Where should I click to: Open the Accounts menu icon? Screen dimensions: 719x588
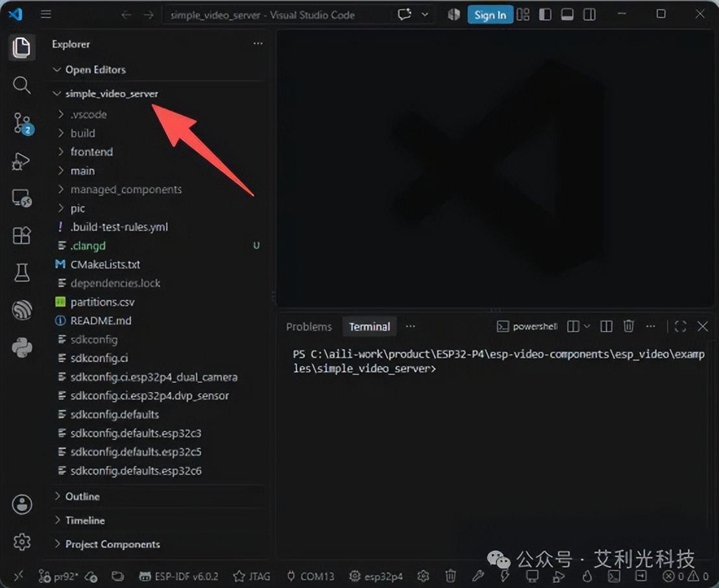(22, 504)
